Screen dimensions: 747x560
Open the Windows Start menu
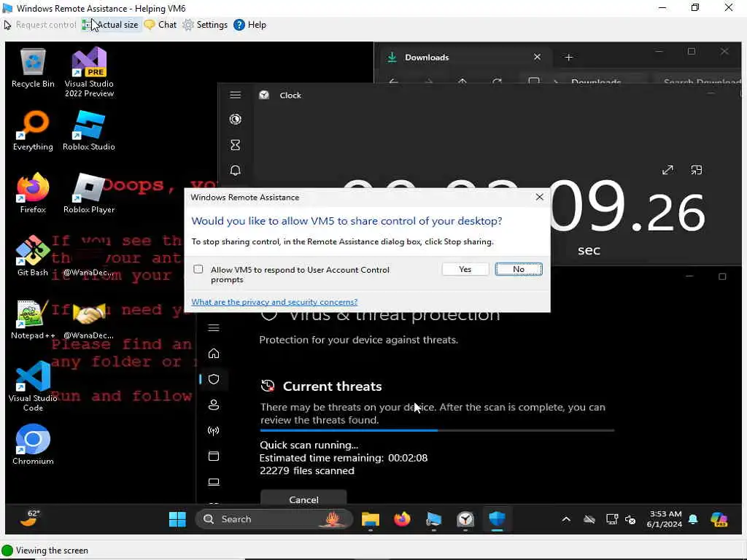[x=178, y=519]
